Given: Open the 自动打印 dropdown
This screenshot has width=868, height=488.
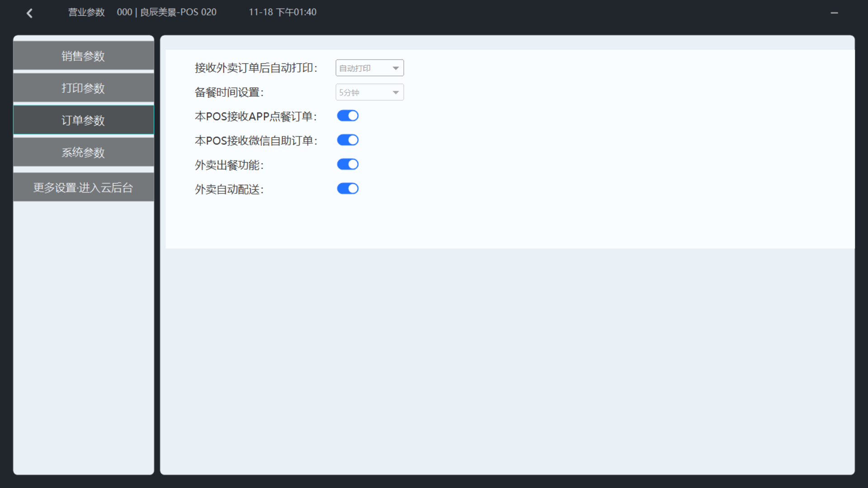Looking at the screenshot, I should click(369, 68).
